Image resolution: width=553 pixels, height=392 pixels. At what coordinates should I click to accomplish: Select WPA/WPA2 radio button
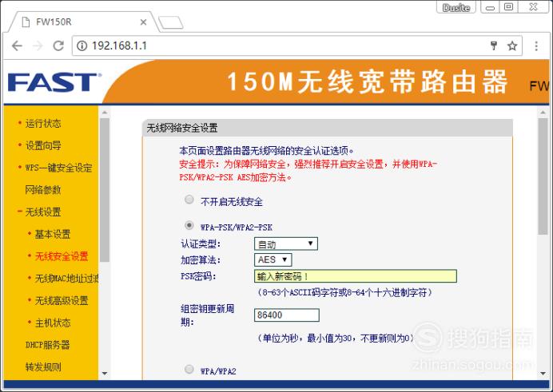pos(189,369)
